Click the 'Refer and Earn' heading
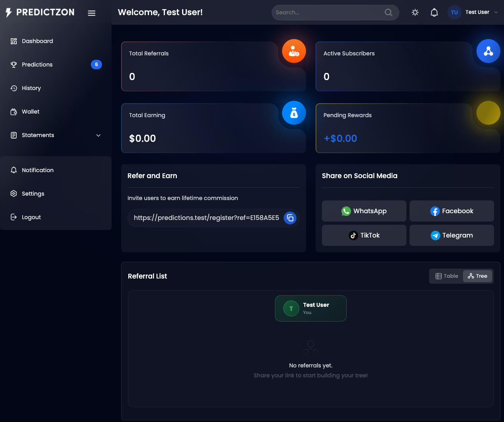 152,176
